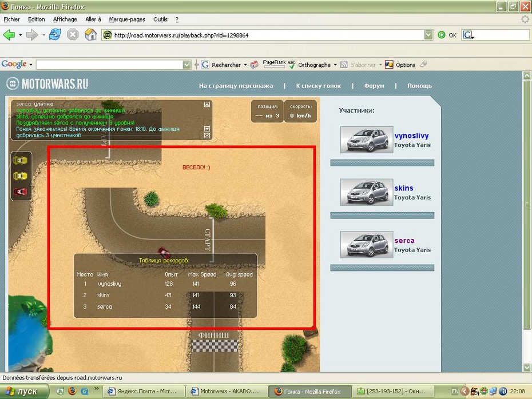Image resolution: width=532 pixels, height=399 pixels.
Task: Click the progress bar under skins
Action: [382, 216]
